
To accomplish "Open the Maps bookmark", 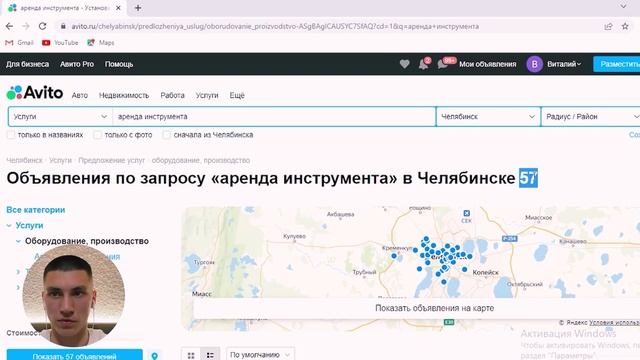I will [100, 42].
